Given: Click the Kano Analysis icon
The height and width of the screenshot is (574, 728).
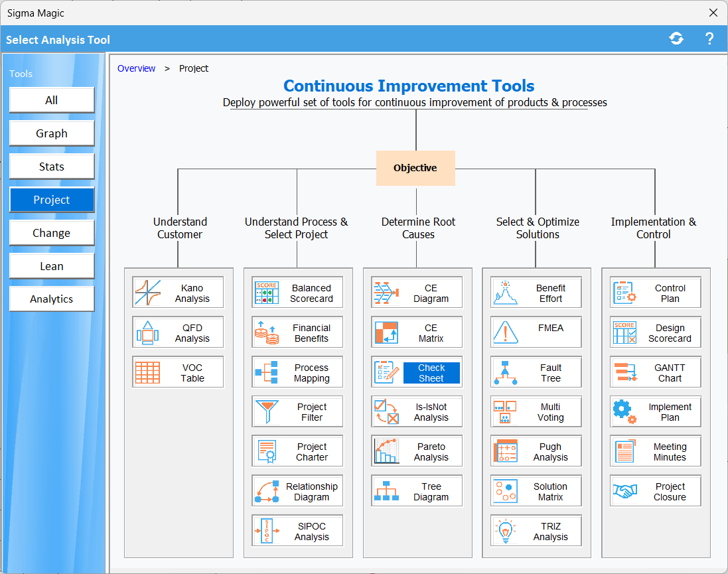Looking at the screenshot, I should pyautogui.click(x=148, y=293).
